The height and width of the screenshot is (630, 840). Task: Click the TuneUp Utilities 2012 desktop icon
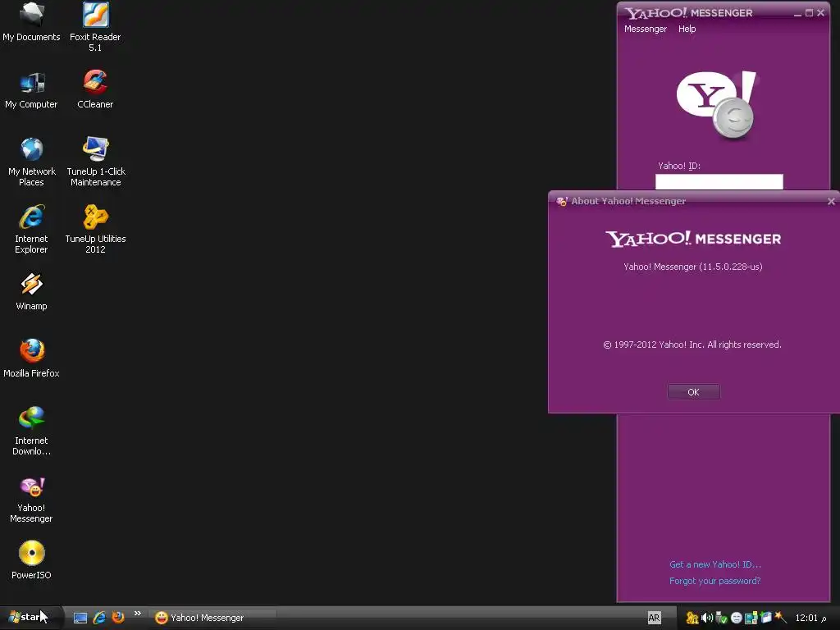tap(95, 230)
